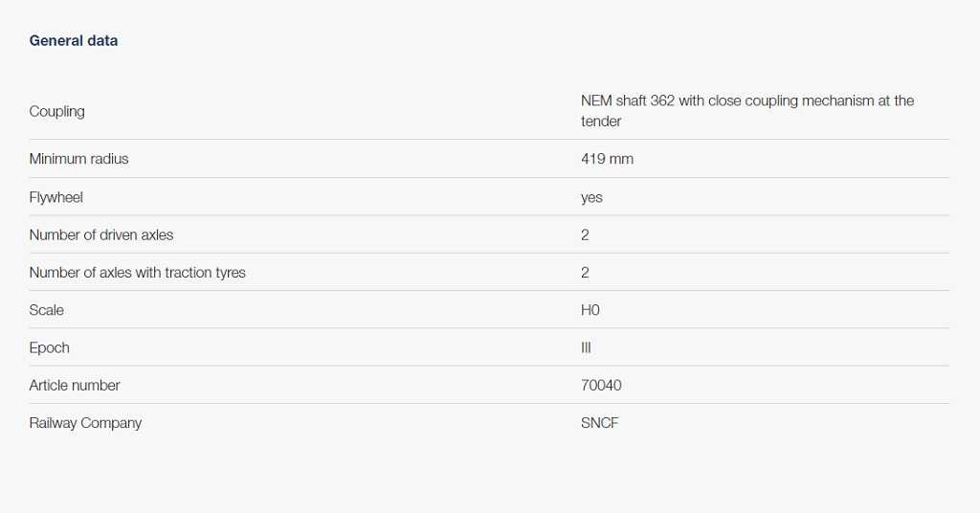980x513 pixels.
Task: Select 'Number of axles with traction tyres' label
Action: [x=138, y=273]
